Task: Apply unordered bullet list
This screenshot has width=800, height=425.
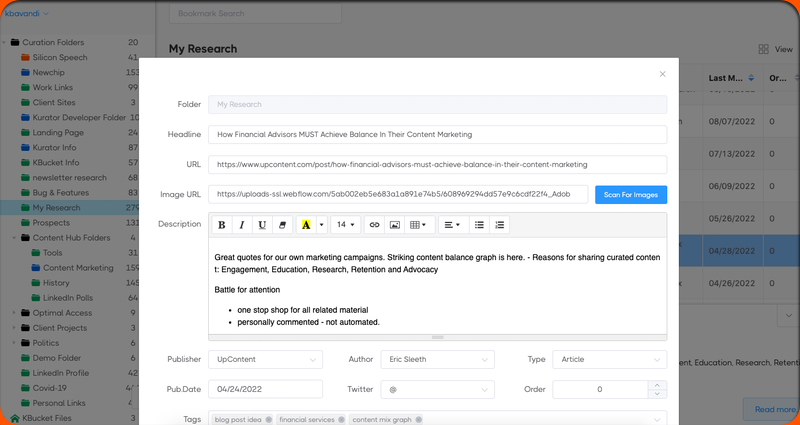Action: (479, 225)
